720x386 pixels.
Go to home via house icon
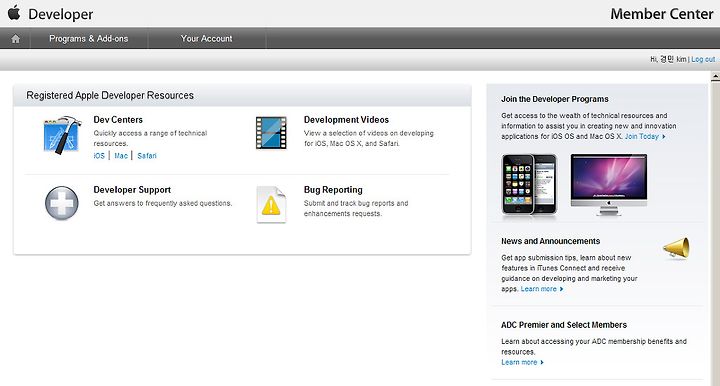pos(16,39)
